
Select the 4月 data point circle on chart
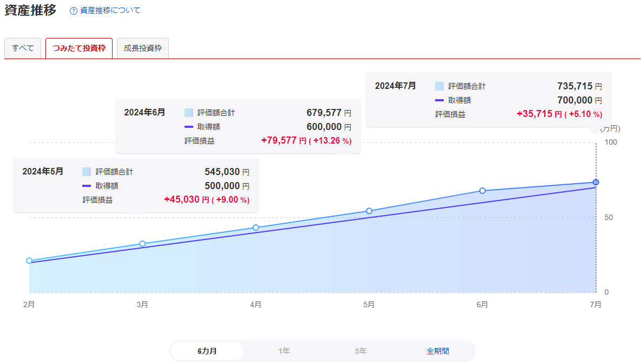(256, 228)
